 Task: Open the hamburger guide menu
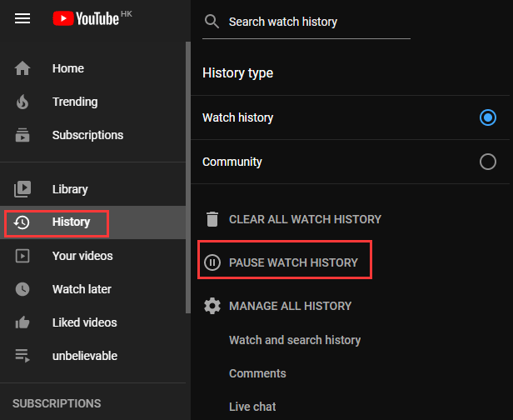(x=22, y=18)
